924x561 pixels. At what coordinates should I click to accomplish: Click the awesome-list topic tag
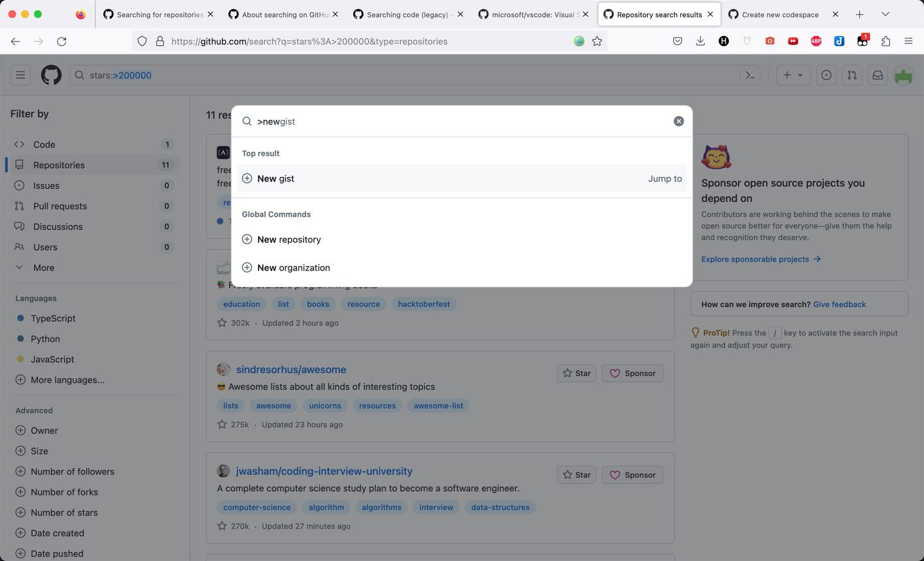438,406
